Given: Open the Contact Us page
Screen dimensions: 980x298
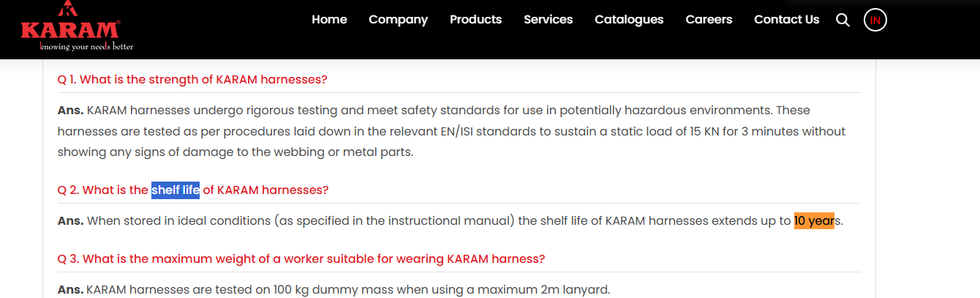Looking at the screenshot, I should coord(786,20).
